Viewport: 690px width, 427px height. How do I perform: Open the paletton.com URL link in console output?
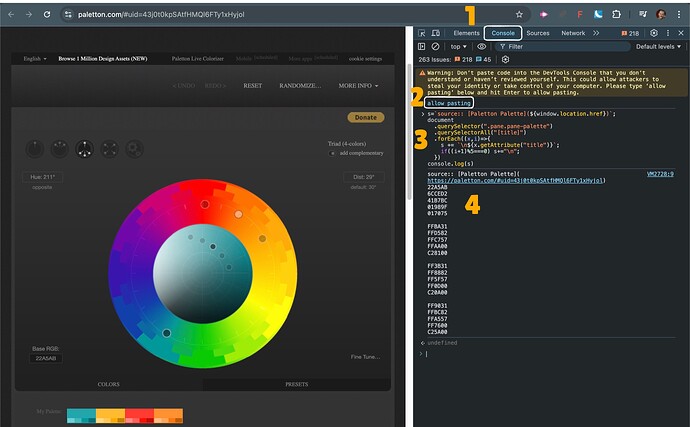coord(515,180)
